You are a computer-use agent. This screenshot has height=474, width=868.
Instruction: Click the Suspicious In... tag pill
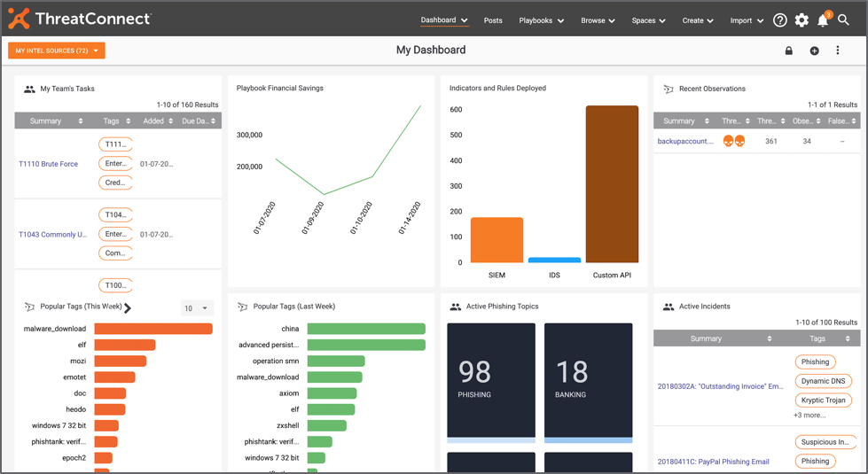click(825, 442)
